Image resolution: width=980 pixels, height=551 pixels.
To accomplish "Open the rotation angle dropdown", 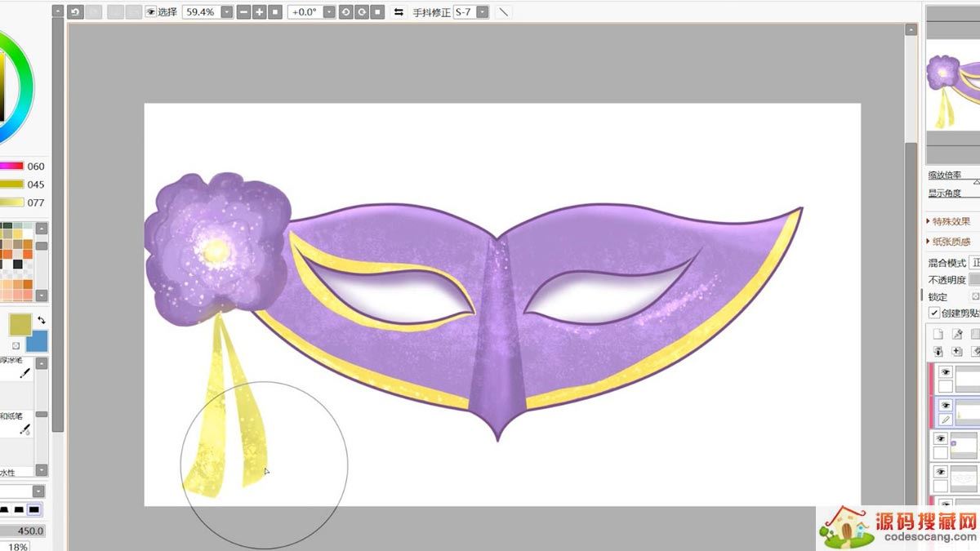I will click(x=328, y=12).
